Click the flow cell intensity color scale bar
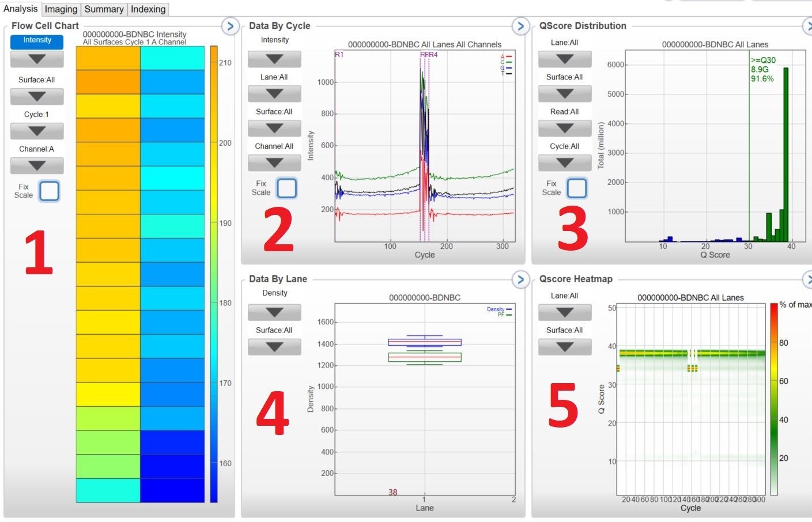The height and width of the screenshot is (522, 812). [x=214, y=274]
